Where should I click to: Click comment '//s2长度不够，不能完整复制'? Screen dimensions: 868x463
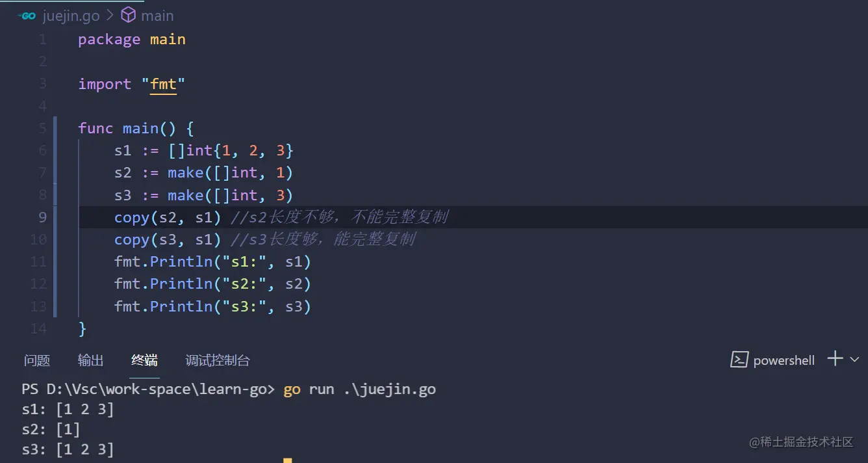click(x=339, y=217)
